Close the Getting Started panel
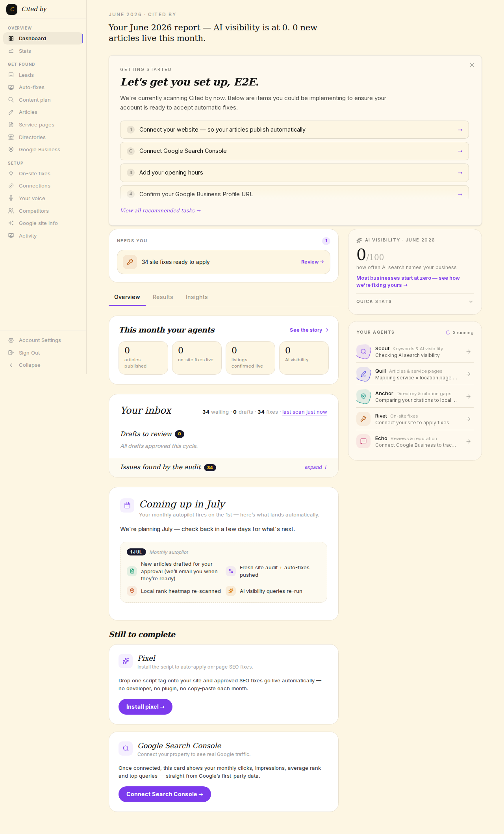This screenshot has width=504, height=834. click(x=472, y=65)
